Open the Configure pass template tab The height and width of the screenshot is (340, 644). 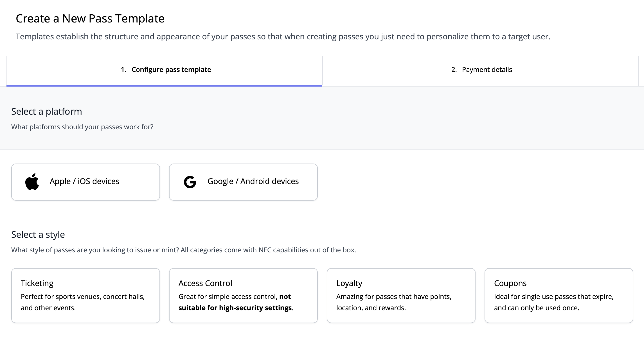click(x=166, y=70)
